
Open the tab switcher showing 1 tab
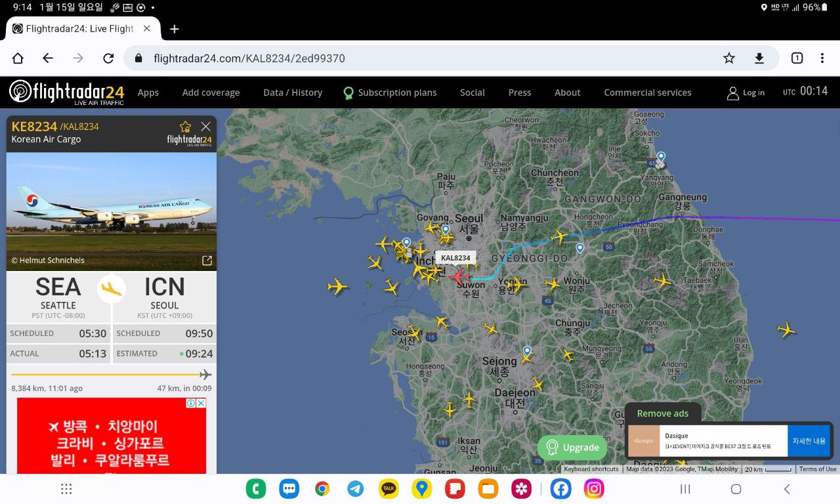(797, 58)
